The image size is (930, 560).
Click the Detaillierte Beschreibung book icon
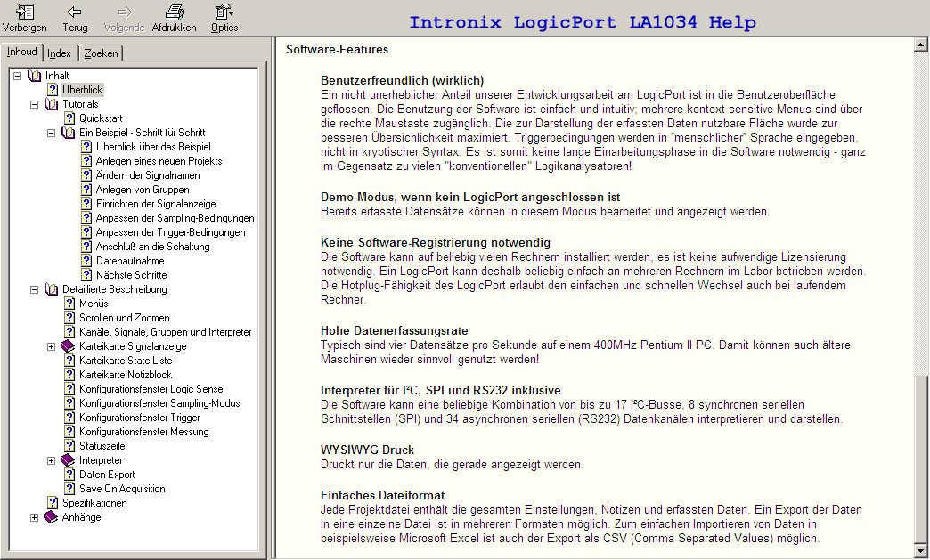pyautogui.click(x=52, y=289)
